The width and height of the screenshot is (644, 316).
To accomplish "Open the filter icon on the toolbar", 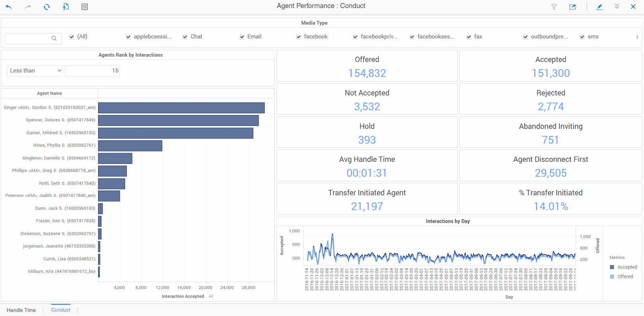I will (554, 6).
